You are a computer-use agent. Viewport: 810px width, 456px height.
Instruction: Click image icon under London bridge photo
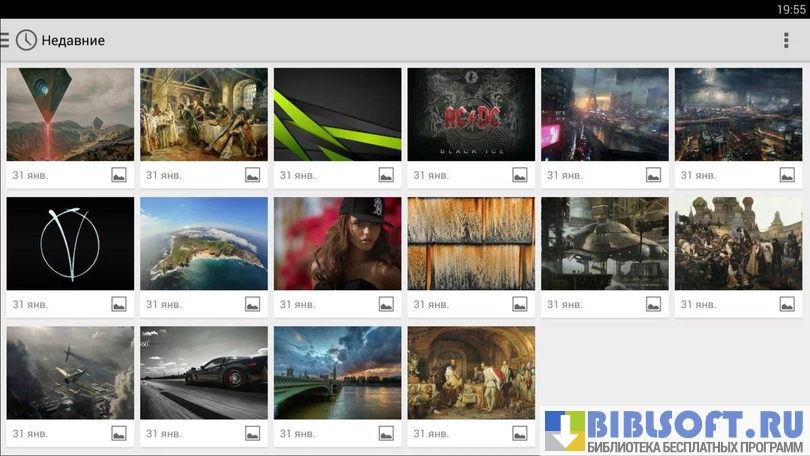pyautogui.click(x=386, y=433)
